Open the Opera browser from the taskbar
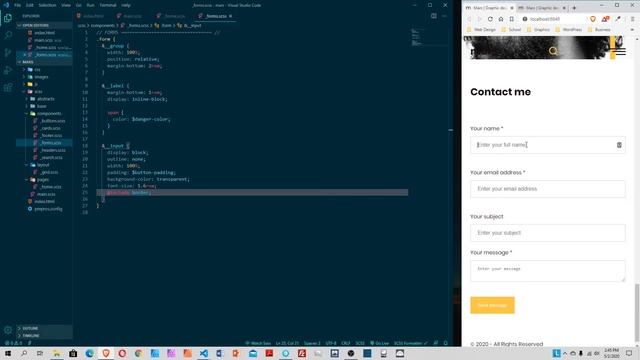Viewport: 640px width, 360px height. click(122, 353)
